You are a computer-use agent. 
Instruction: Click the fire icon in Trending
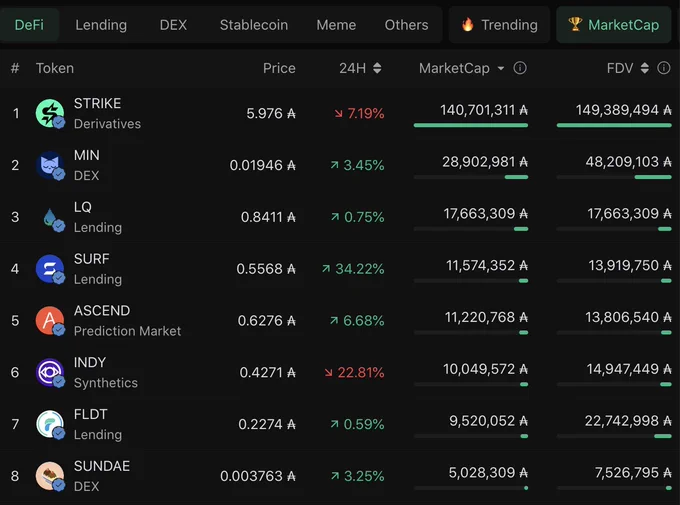[x=468, y=24]
